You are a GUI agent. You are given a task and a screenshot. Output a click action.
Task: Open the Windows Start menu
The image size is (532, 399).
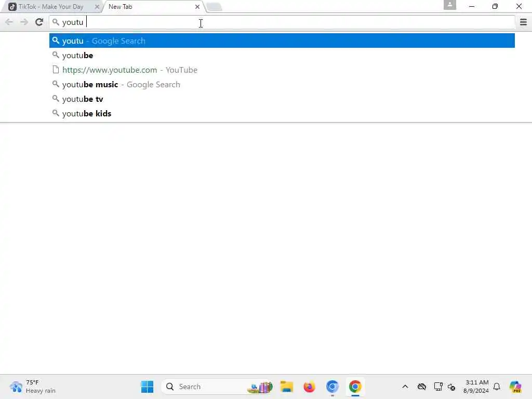tap(147, 387)
